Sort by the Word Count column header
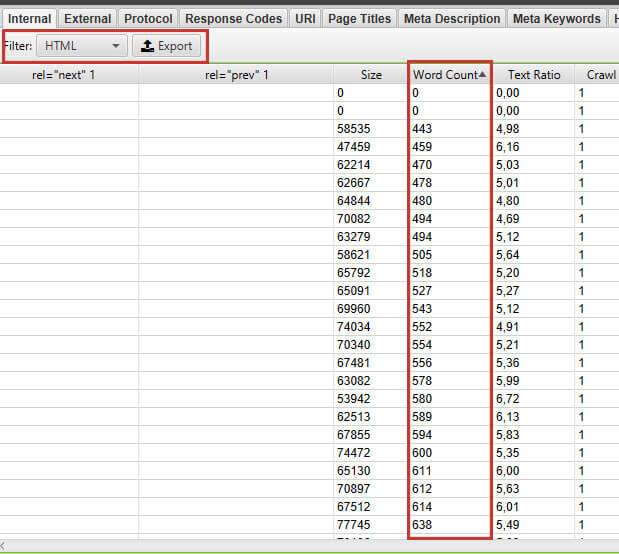The height and width of the screenshot is (554, 619). 449,75
